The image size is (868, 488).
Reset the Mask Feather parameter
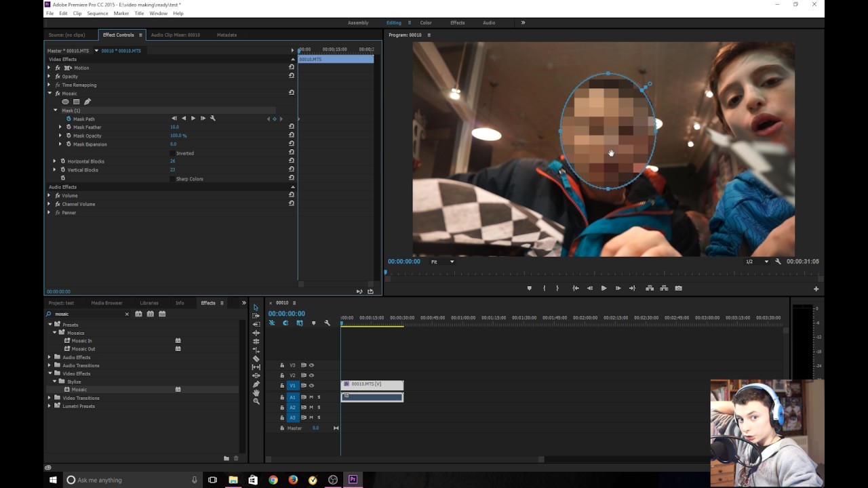292,127
